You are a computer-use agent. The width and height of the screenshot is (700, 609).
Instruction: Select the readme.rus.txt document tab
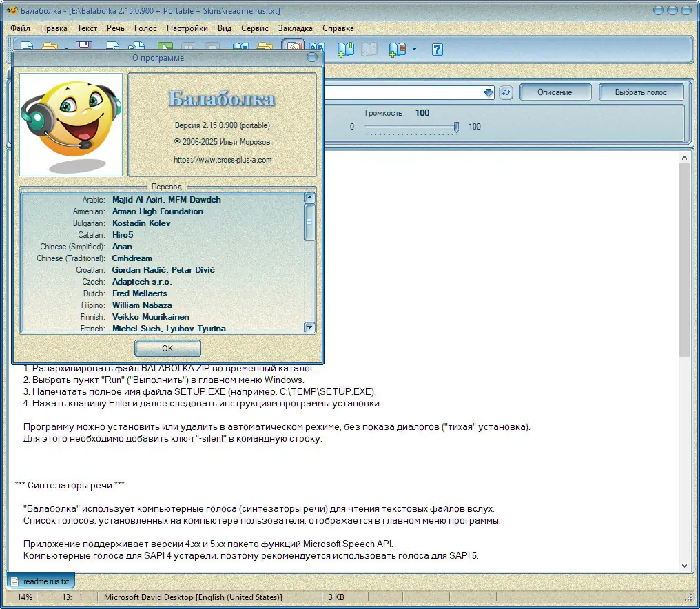41,581
